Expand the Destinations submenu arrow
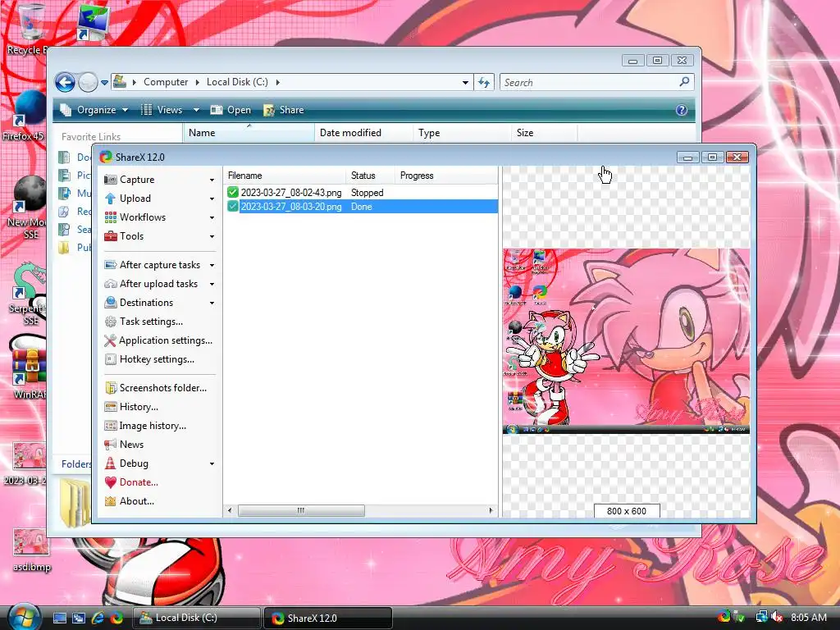This screenshot has height=630, width=840. click(x=212, y=303)
